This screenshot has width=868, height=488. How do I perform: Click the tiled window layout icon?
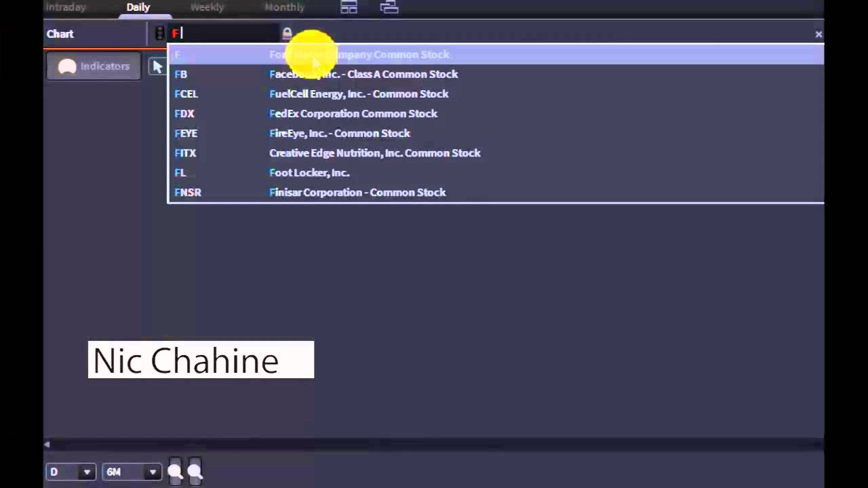tap(349, 7)
